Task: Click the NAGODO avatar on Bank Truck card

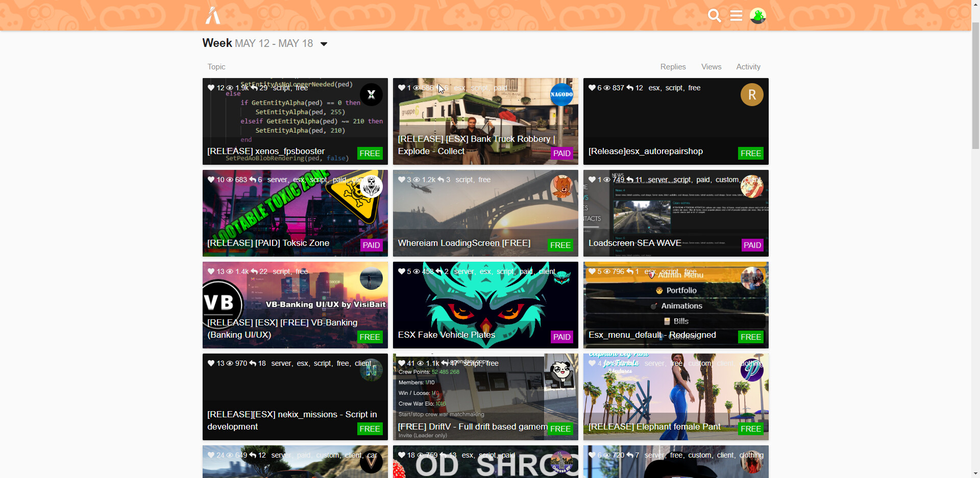Action: click(x=561, y=94)
